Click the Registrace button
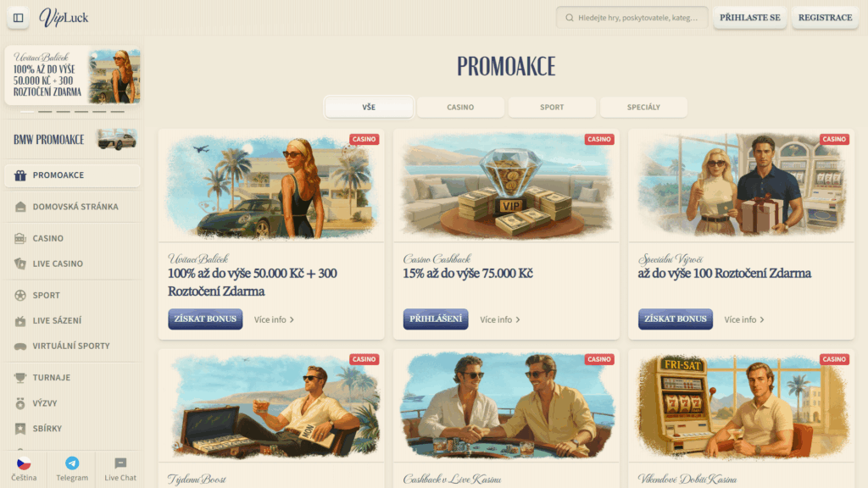868x488 pixels. click(825, 18)
